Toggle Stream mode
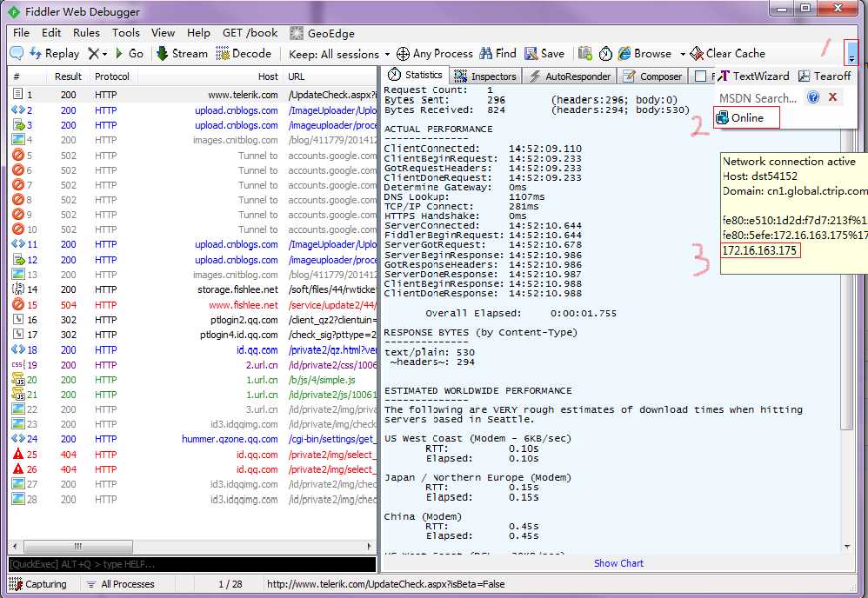This screenshot has width=868, height=598. 182,53
